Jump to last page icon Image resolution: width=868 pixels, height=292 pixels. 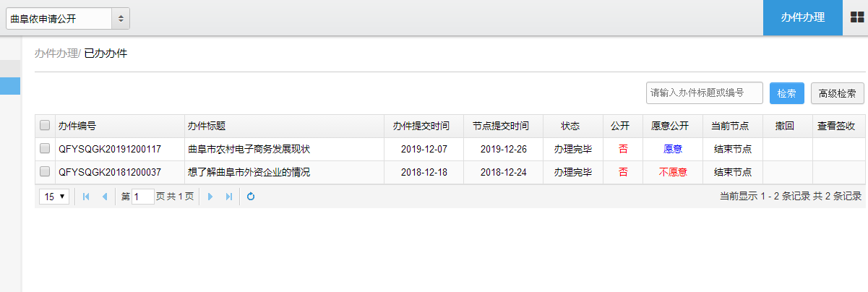pos(229,197)
